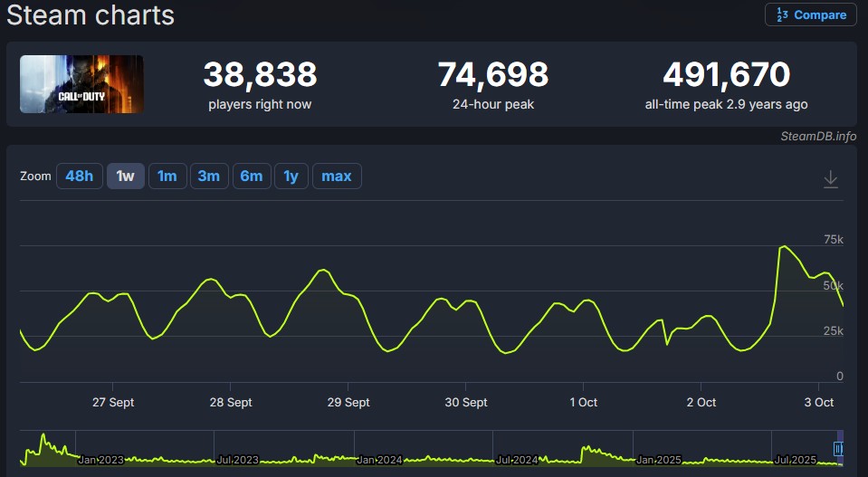Click the 74,698 24-hour peak figure

pyautogui.click(x=492, y=74)
